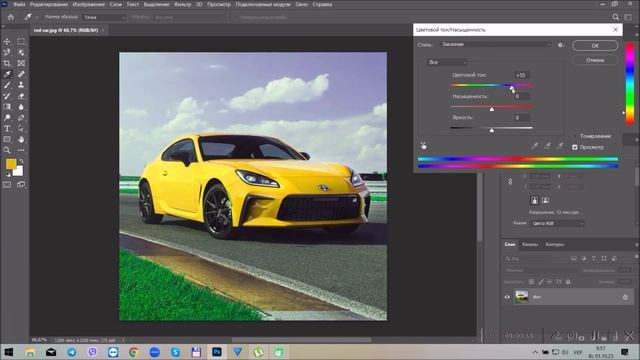This screenshot has height=360, width=640.
Task: Open the Стиль preset dropdown
Action: (496, 44)
